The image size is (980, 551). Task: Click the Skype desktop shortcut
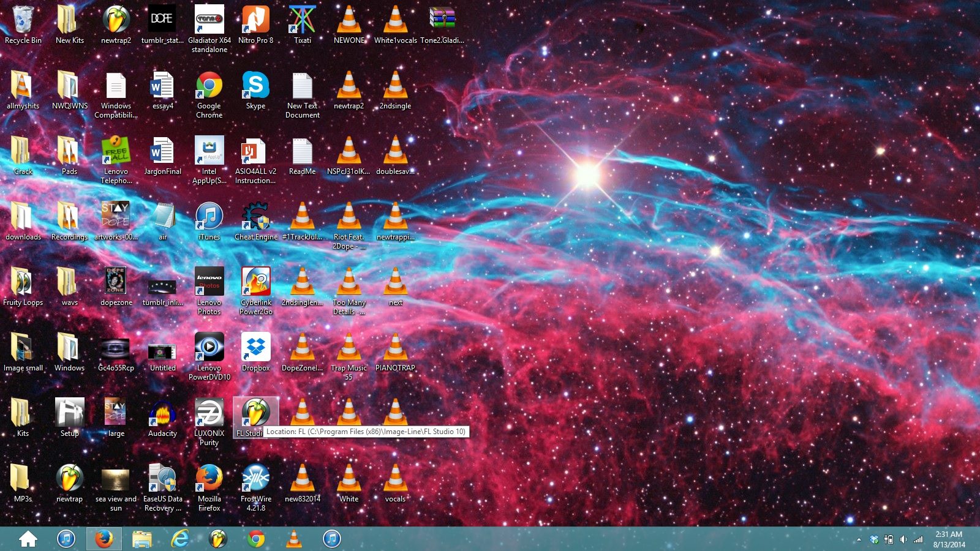(x=255, y=86)
